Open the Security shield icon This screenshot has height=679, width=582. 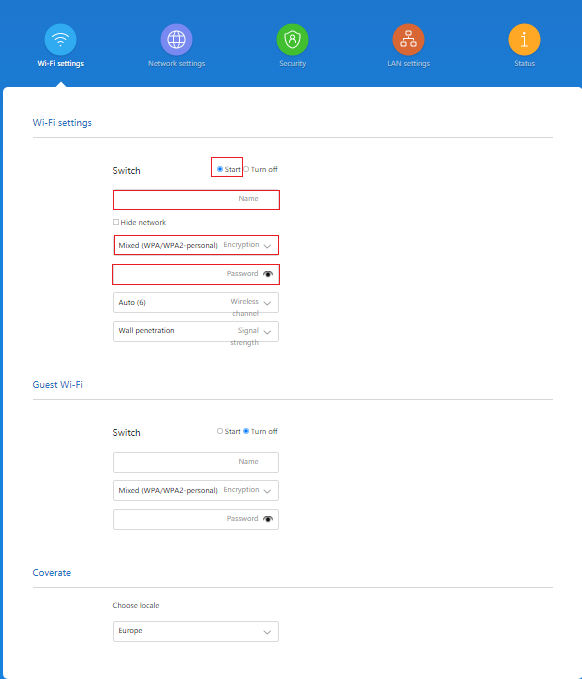[x=292, y=39]
